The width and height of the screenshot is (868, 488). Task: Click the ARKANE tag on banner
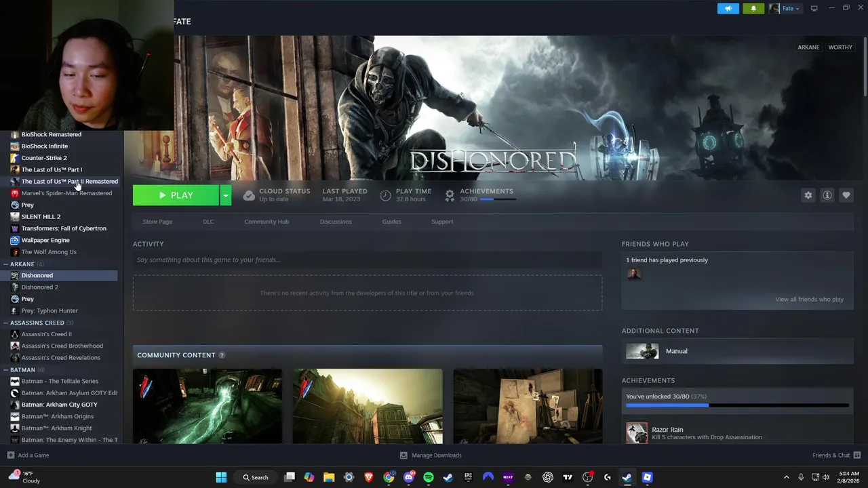[x=808, y=47]
